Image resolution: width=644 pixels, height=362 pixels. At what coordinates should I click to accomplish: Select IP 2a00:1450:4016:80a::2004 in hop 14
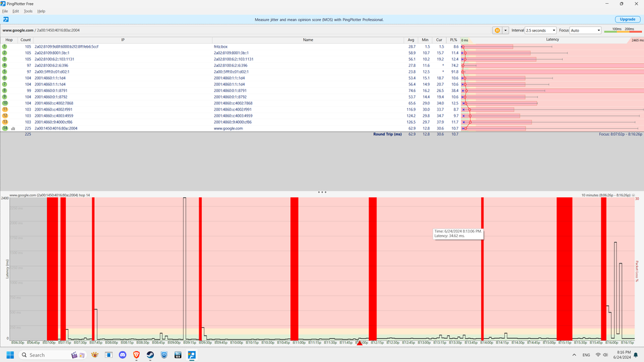56,128
